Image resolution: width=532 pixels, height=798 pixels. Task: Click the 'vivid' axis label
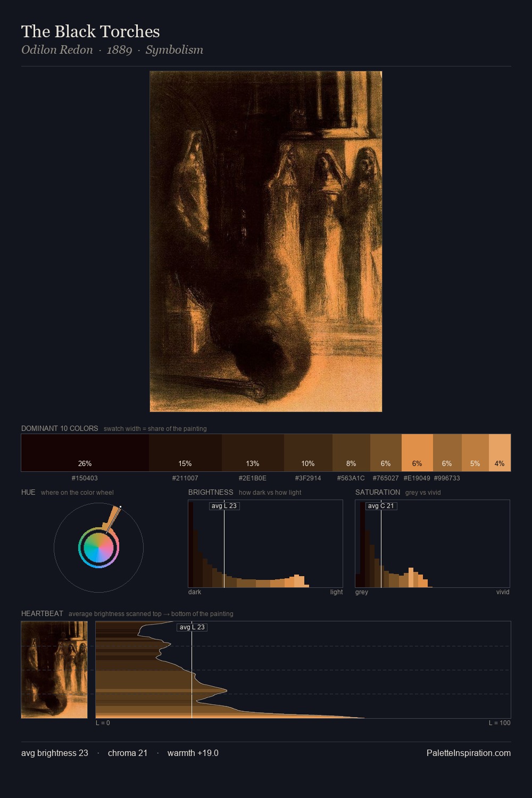(503, 592)
